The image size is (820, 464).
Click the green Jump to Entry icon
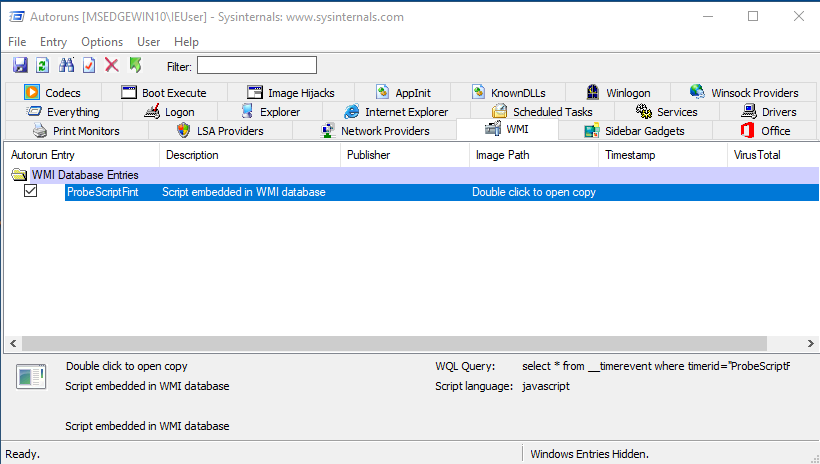tap(135, 65)
